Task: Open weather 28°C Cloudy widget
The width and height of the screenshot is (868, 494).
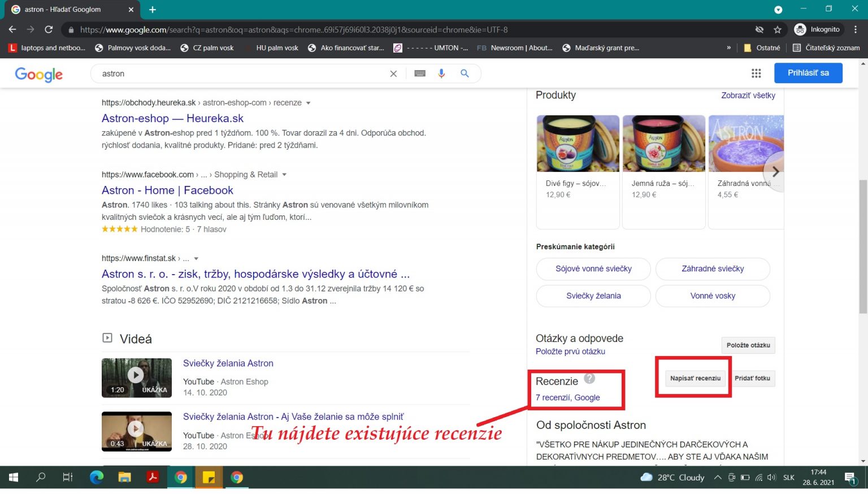Action: pyautogui.click(x=672, y=478)
